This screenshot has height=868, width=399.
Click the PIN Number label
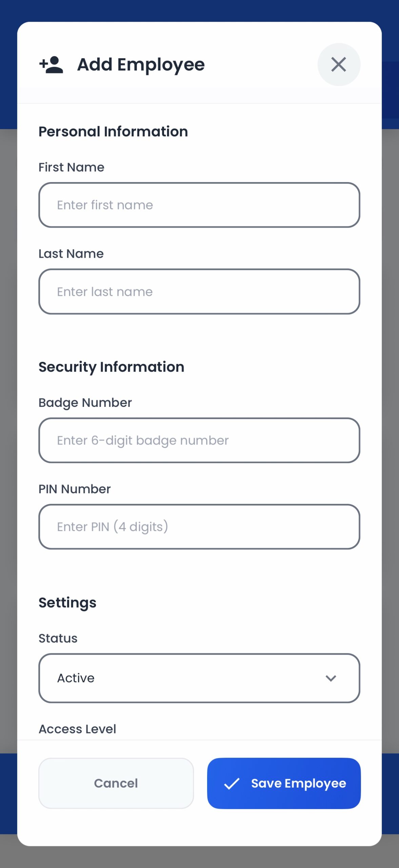pos(75,489)
